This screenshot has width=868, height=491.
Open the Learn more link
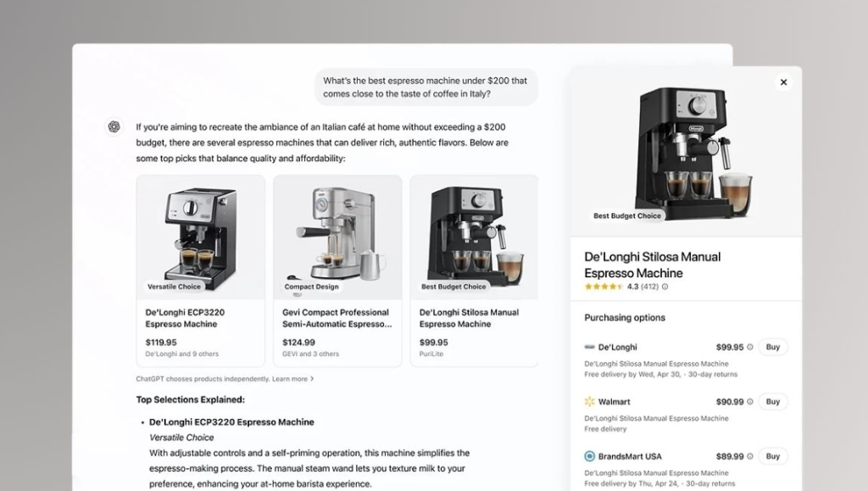click(290, 379)
